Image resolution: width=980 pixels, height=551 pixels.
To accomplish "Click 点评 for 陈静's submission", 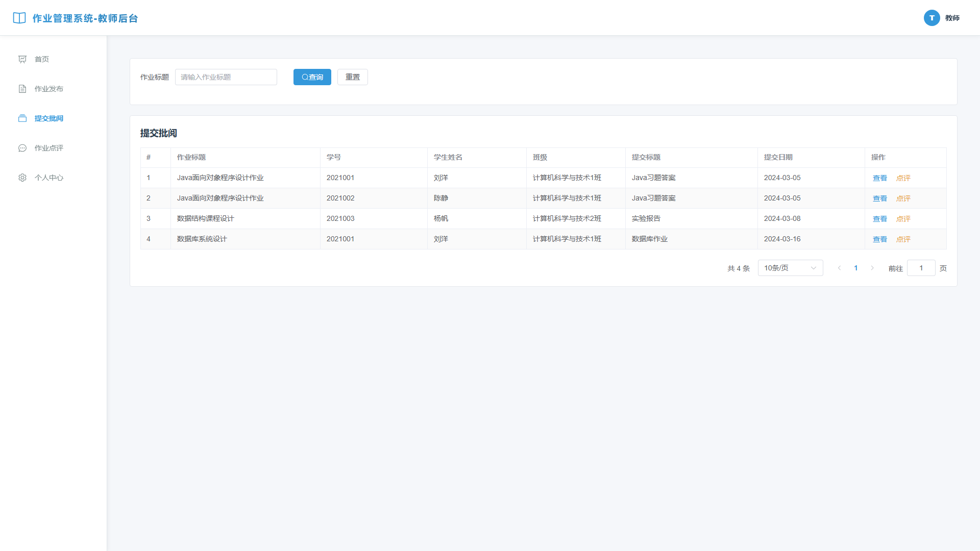I will [x=903, y=198].
